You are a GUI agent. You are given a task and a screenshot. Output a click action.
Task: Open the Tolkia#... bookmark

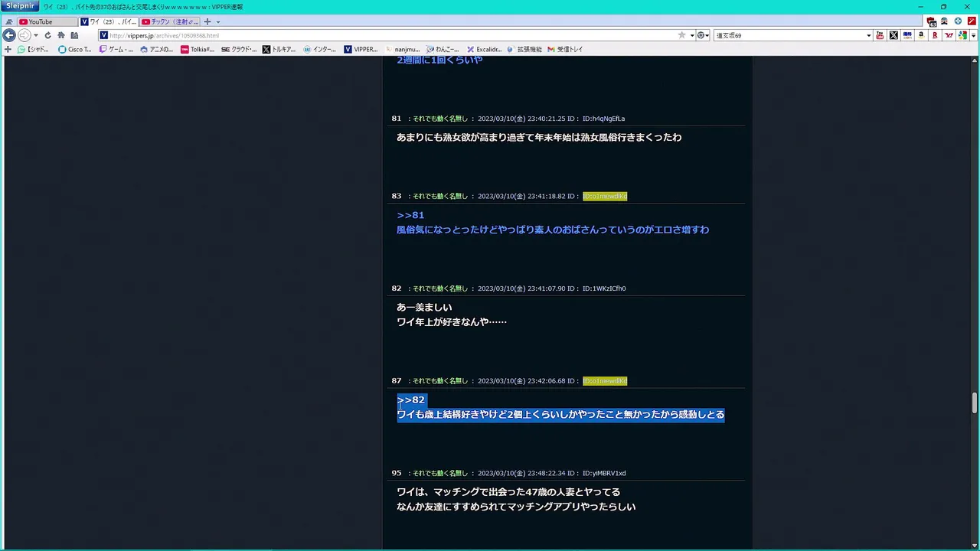198,49
